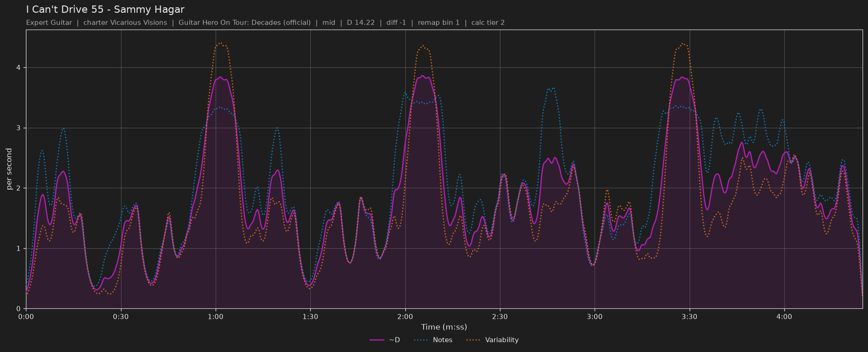
Task: Click the y-axis tick label '4'
Action: coord(19,68)
